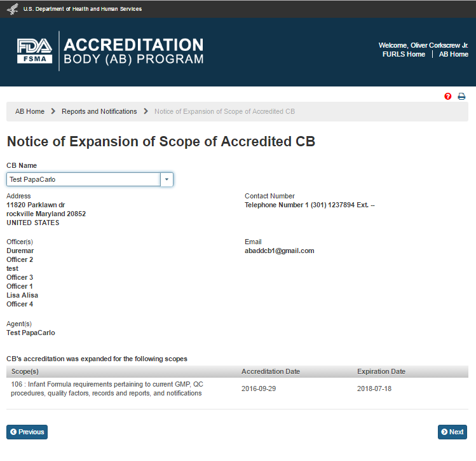Click the email abaddcb1@gmail.com
Viewport: 476px width, 461px height.
(280, 251)
